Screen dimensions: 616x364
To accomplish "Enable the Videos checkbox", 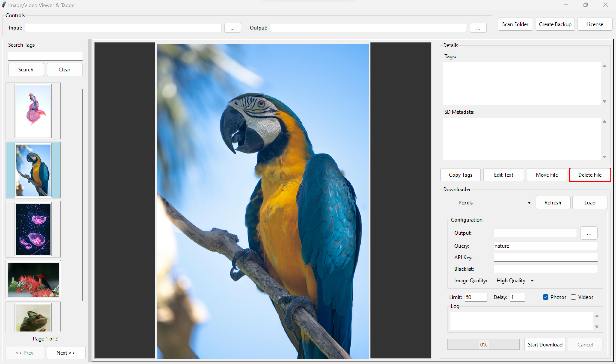I will point(573,297).
